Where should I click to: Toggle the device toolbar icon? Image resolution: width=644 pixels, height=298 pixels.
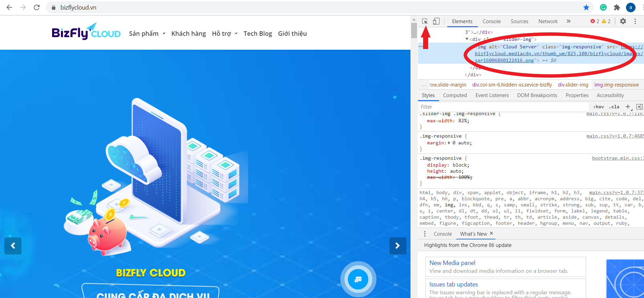(436, 21)
